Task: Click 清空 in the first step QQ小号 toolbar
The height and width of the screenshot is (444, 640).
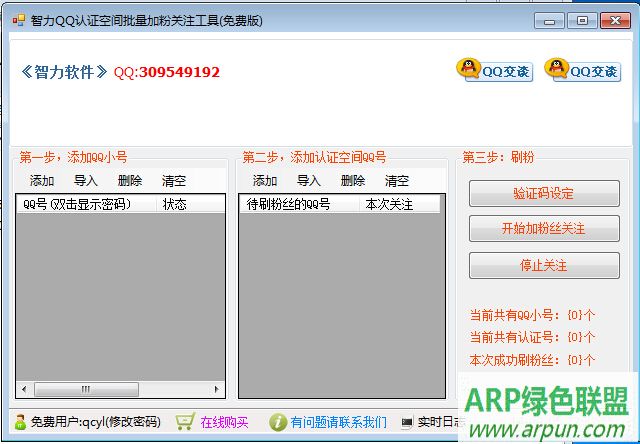Action: [174, 180]
